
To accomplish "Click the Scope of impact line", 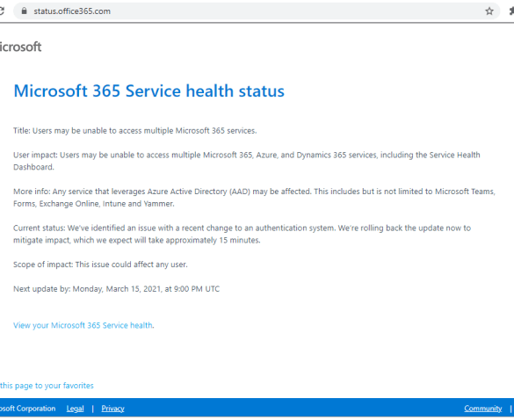I will coord(100,264).
